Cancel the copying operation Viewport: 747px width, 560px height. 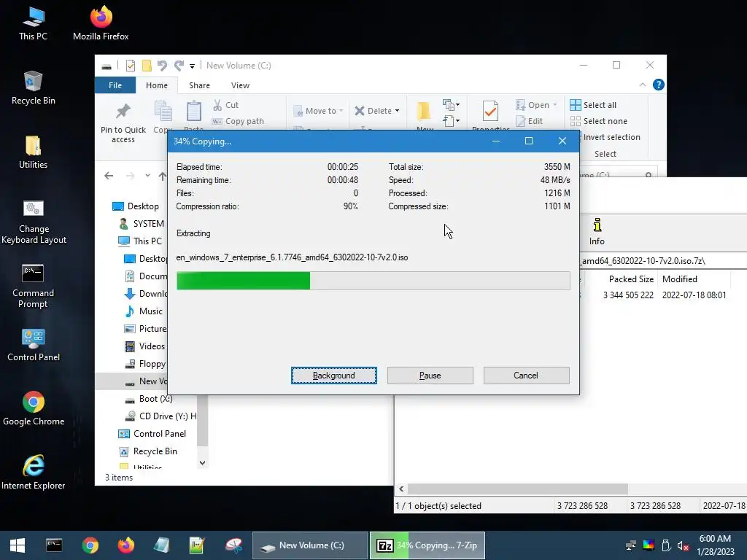[x=526, y=376]
